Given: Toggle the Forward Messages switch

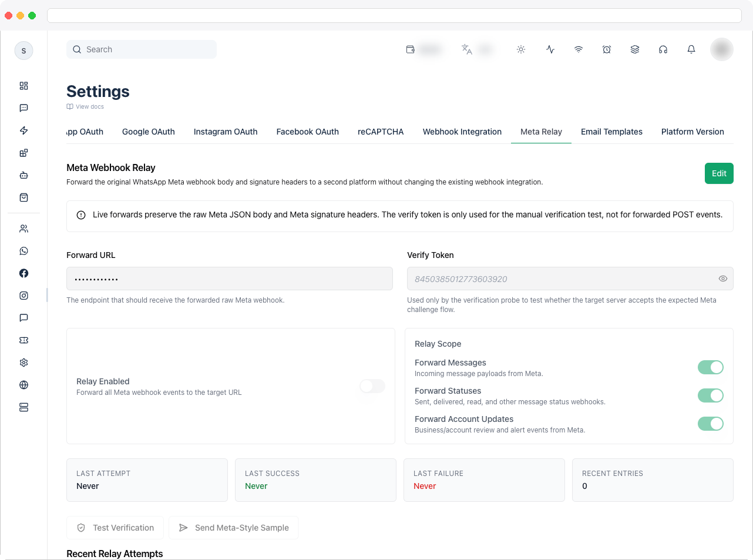Looking at the screenshot, I should pyautogui.click(x=711, y=367).
